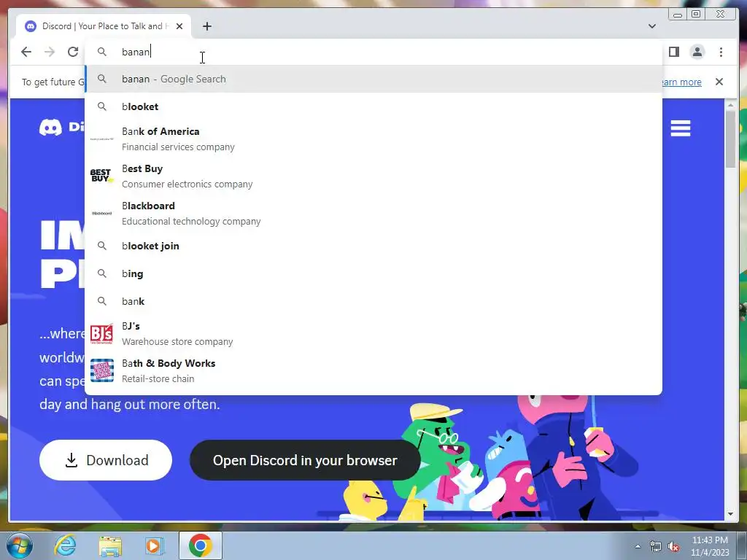This screenshot has height=560, width=747.
Task: Click the Discord logo on the page
Action: click(61, 127)
